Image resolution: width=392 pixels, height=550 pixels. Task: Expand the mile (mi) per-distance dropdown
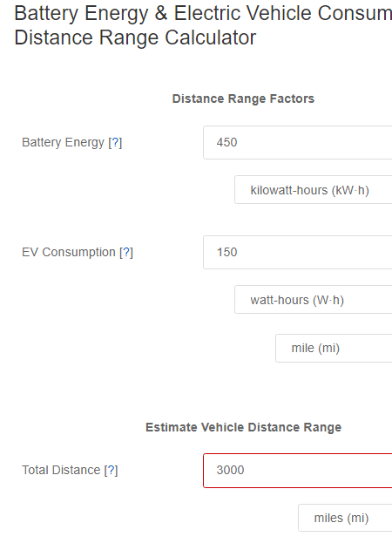coord(334,348)
